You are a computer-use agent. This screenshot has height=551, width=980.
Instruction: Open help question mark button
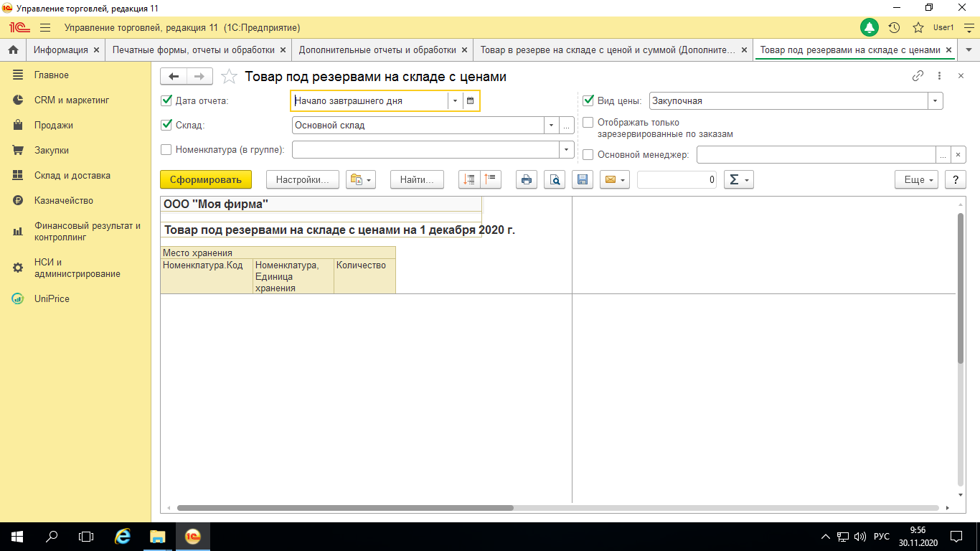pyautogui.click(x=955, y=179)
